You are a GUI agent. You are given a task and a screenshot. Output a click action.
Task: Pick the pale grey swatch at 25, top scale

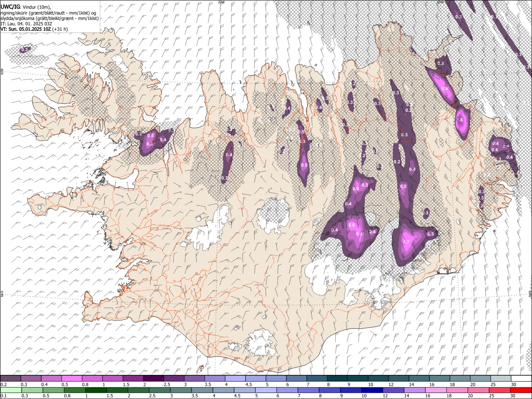coord(500,379)
